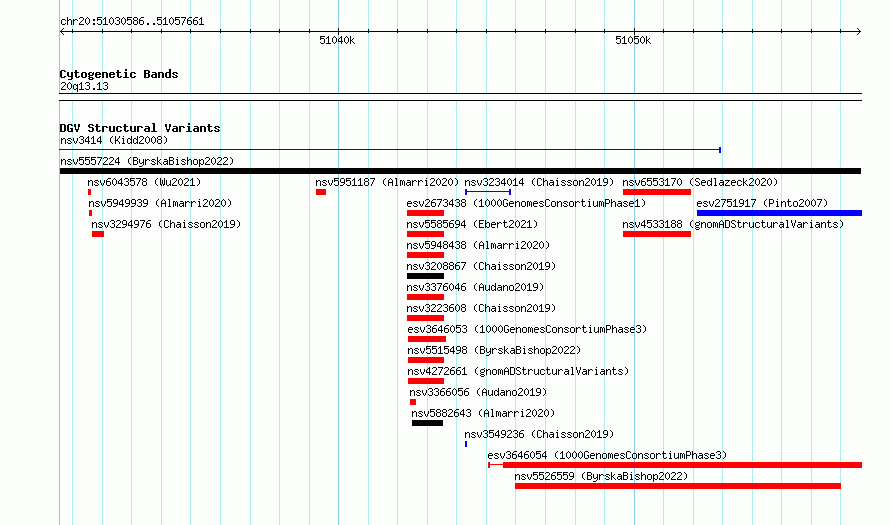Click the Cytogenetic Bands track title
This screenshot has height=525, width=890.
point(119,74)
